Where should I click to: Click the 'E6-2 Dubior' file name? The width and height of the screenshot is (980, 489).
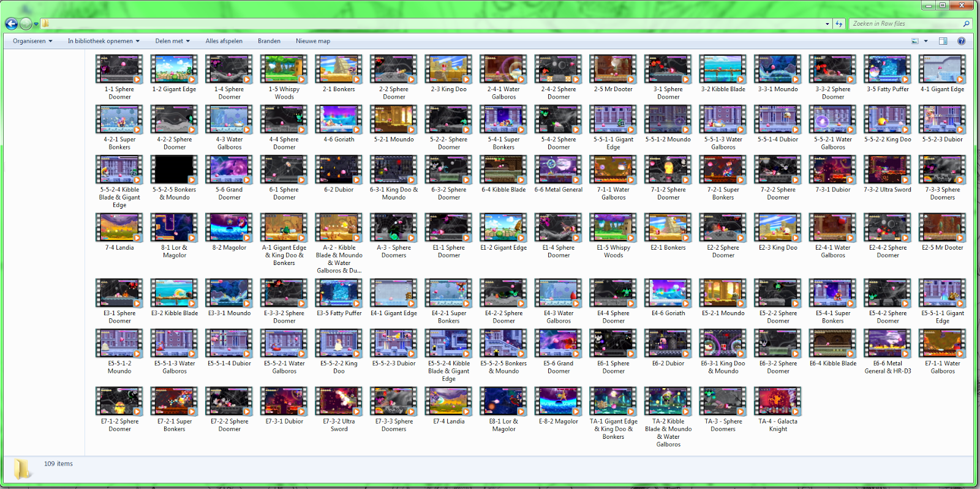pos(668,364)
